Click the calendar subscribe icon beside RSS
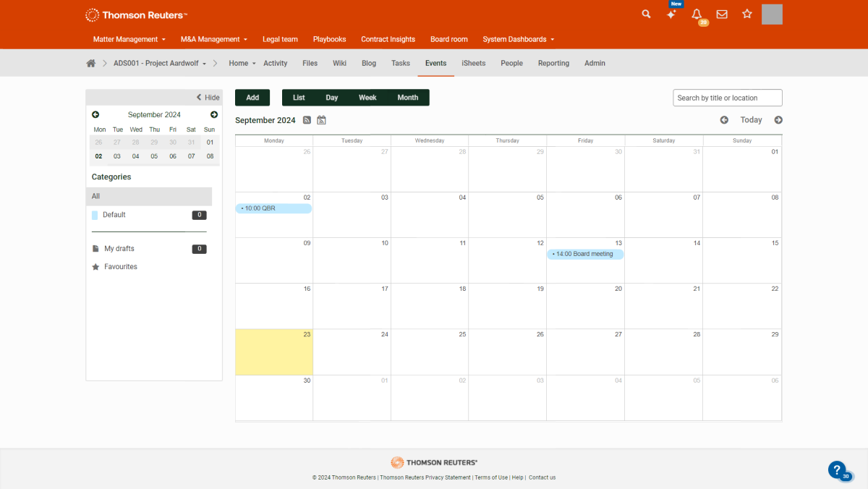The width and height of the screenshot is (868, 489). 322,120
